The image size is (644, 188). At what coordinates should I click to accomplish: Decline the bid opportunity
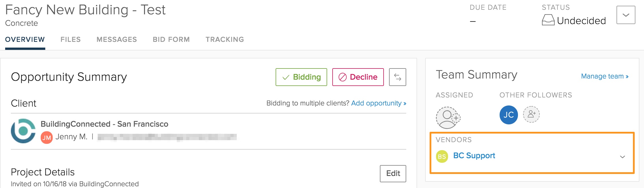358,77
